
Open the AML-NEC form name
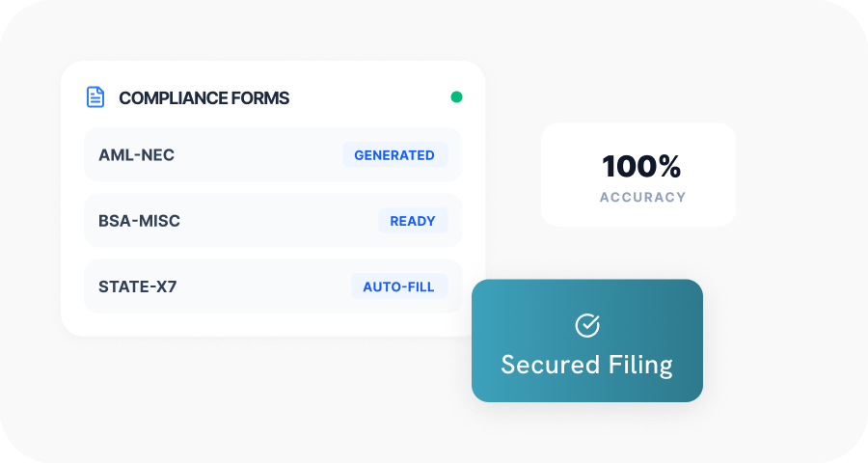click(x=136, y=154)
